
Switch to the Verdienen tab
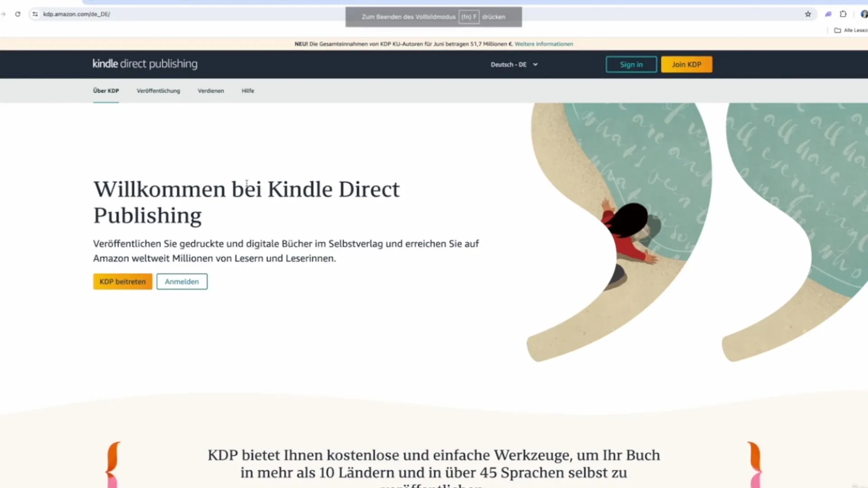(211, 91)
